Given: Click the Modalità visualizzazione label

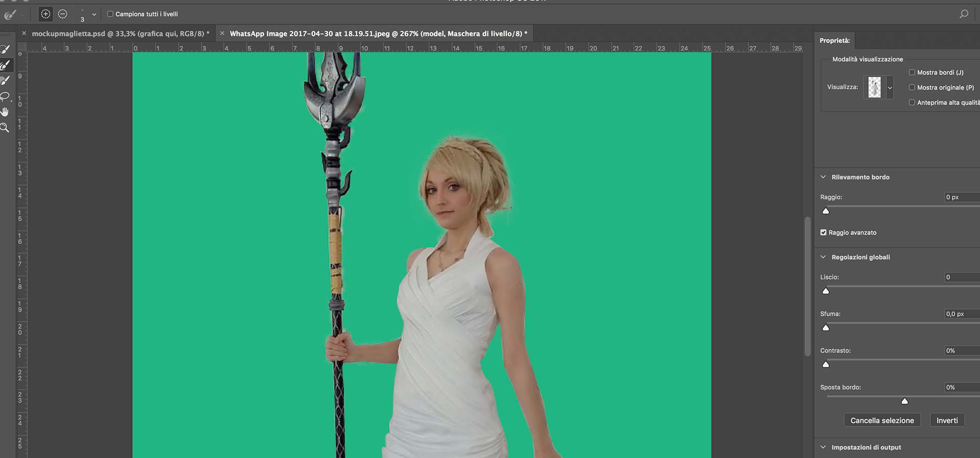Looking at the screenshot, I should point(867,59).
